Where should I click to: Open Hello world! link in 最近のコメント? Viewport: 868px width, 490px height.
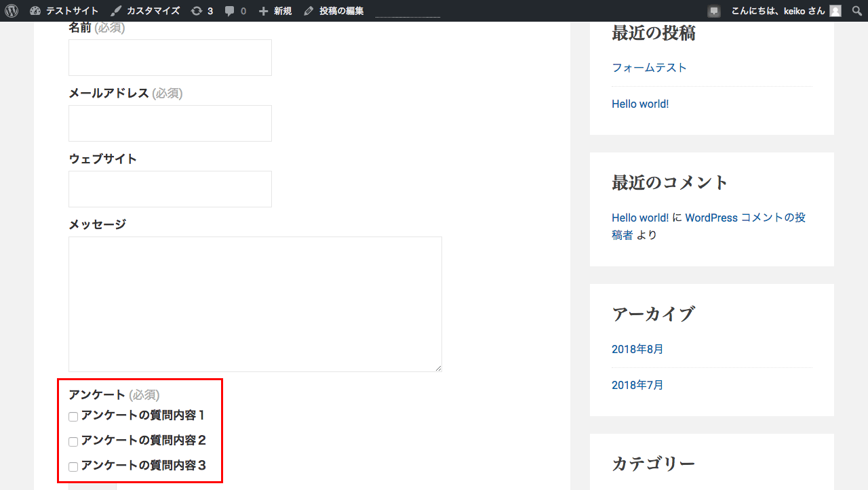click(640, 218)
